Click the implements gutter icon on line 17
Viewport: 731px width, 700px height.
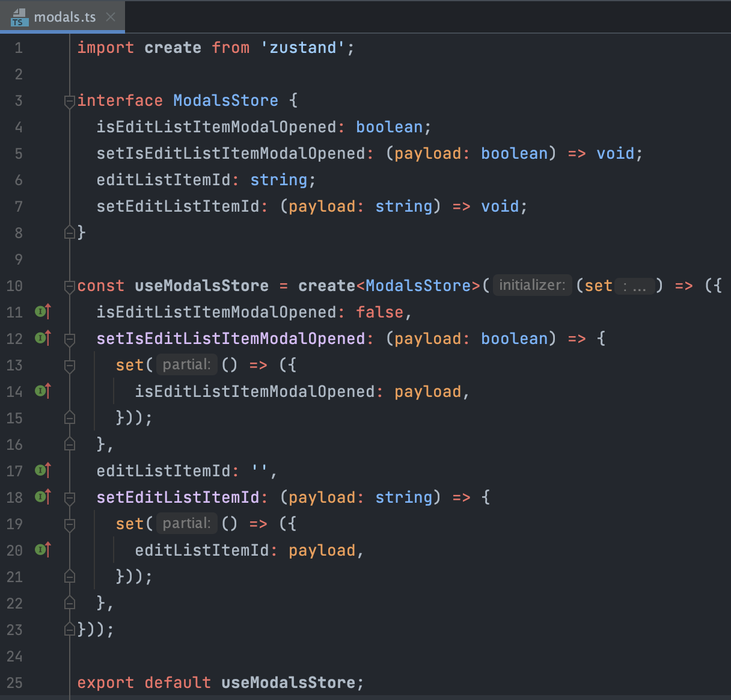42,470
